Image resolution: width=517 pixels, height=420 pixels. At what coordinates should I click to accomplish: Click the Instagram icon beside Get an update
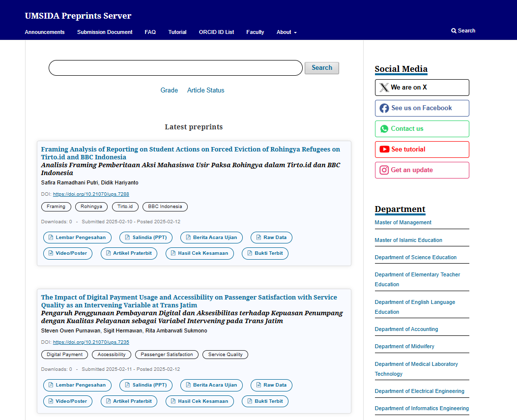pyautogui.click(x=384, y=170)
